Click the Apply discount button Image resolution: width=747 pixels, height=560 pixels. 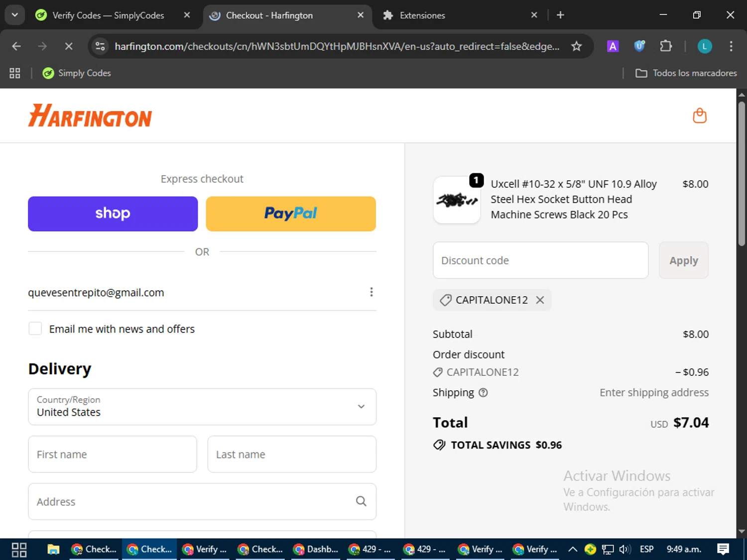point(683,260)
